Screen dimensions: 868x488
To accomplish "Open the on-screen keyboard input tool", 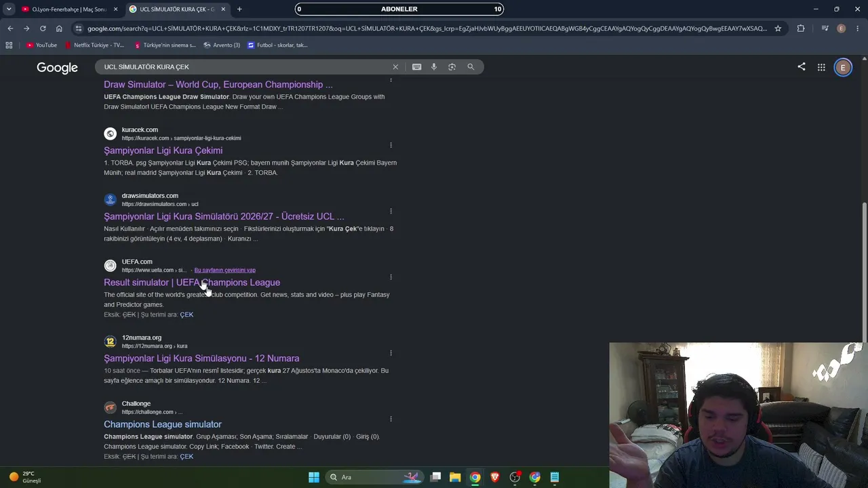I will [x=416, y=67].
